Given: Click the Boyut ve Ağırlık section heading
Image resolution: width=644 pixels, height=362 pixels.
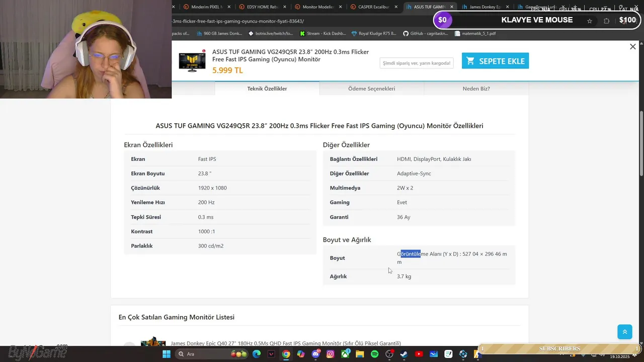Looking at the screenshot, I should click(347, 240).
